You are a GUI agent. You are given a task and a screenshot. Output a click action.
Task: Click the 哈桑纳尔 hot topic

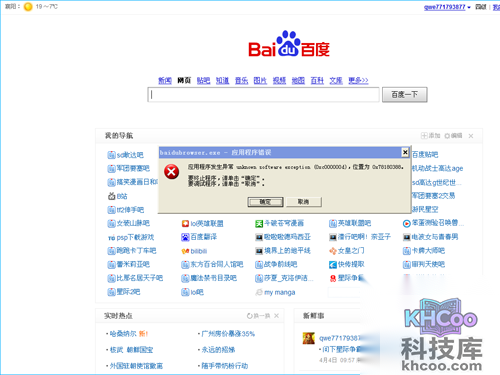(123, 333)
